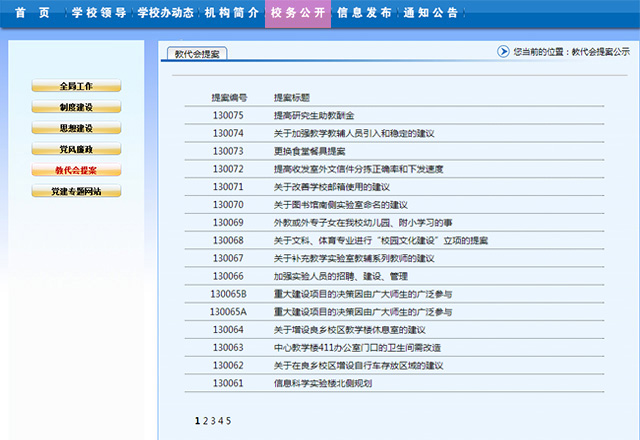Select the 信息发布 navigation item
The width and height of the screenshot is (640, 440).
point(365,13)
